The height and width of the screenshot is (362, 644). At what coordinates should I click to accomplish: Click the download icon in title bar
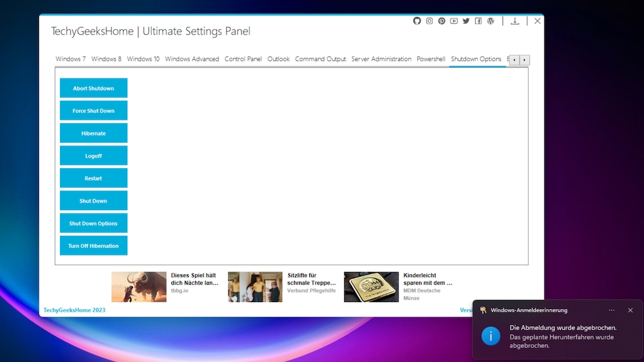tap(515, 21)
